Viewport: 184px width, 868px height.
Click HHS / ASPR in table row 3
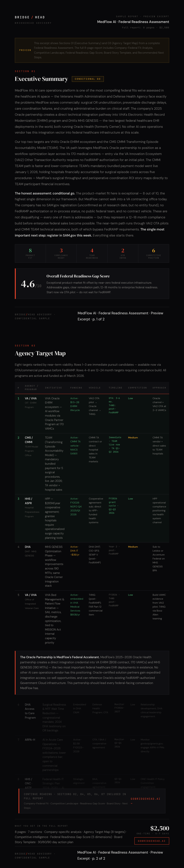point(29,501)
